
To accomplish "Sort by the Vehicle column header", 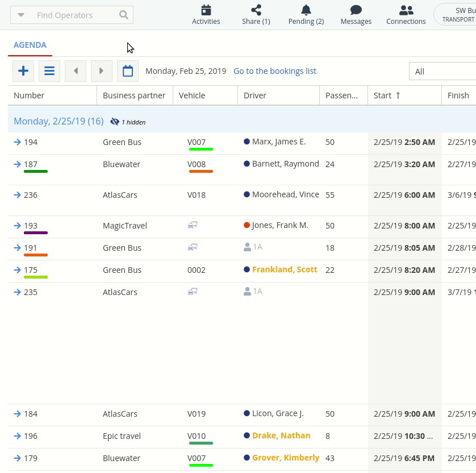I will coord(205,96).
